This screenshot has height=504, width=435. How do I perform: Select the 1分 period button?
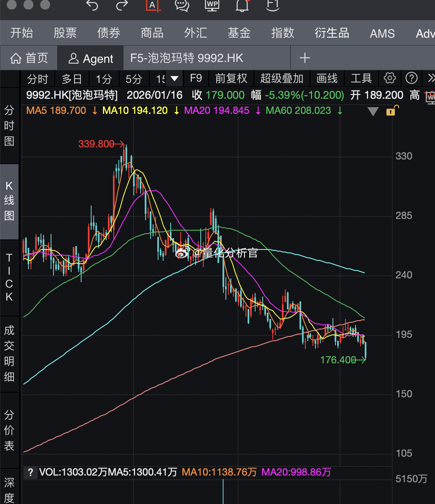tap(104, 78)
